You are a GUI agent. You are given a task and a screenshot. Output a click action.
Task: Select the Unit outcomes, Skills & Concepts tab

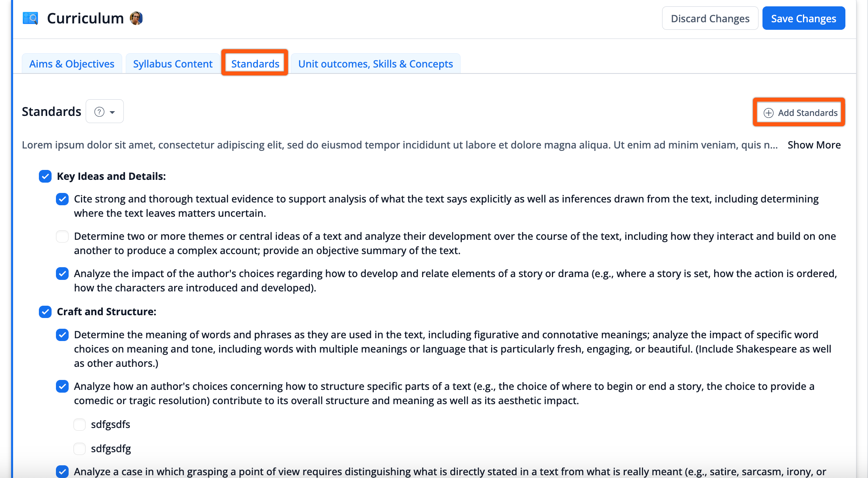pos(375,64)
